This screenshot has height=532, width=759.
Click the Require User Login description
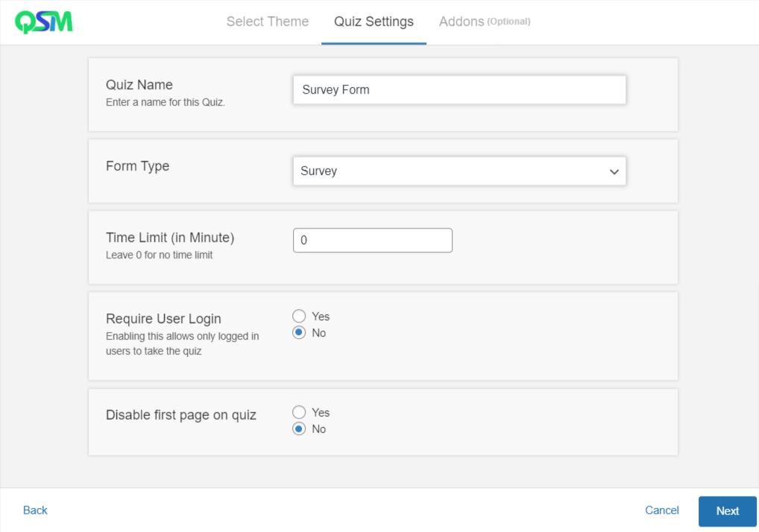tap(182, 343)
